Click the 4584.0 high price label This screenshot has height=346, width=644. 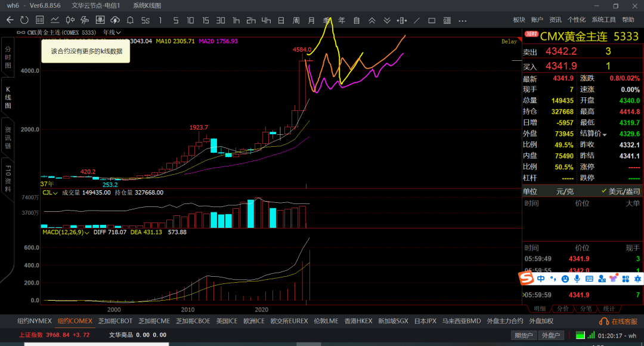click(302, 50)
